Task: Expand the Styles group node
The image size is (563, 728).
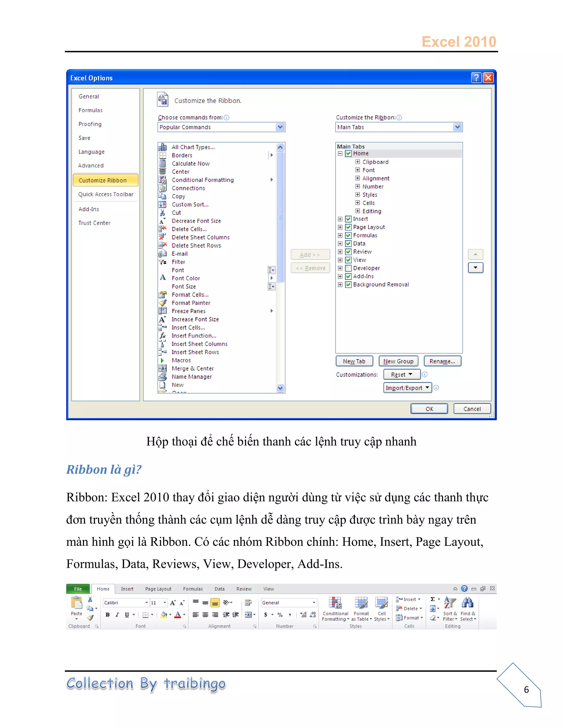Action: click(358, 194)
